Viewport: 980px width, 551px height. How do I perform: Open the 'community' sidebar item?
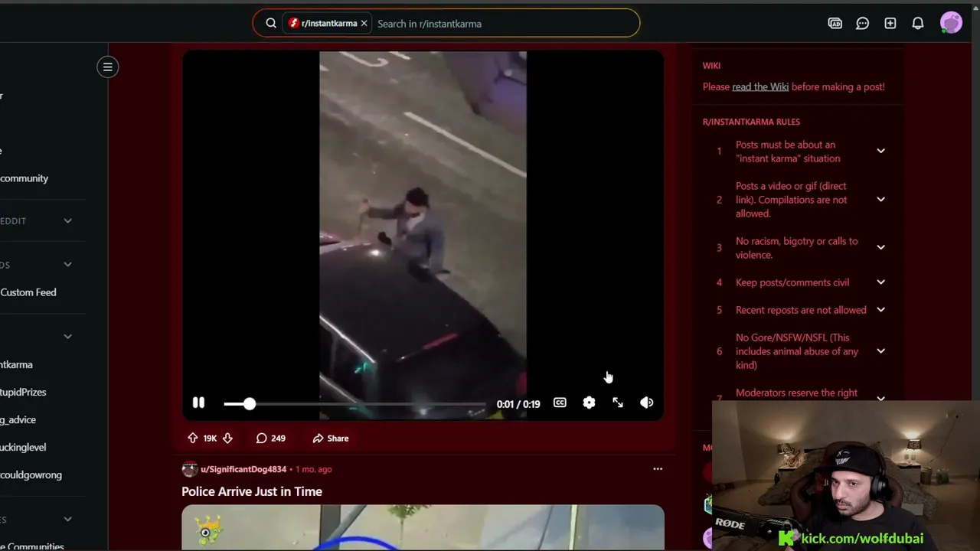point(24,178)
